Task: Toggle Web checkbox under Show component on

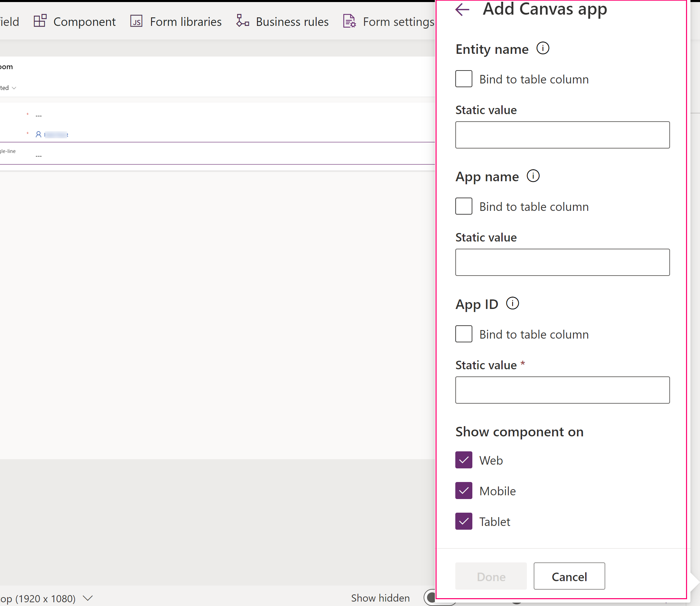Action: [x=464, y=460]
